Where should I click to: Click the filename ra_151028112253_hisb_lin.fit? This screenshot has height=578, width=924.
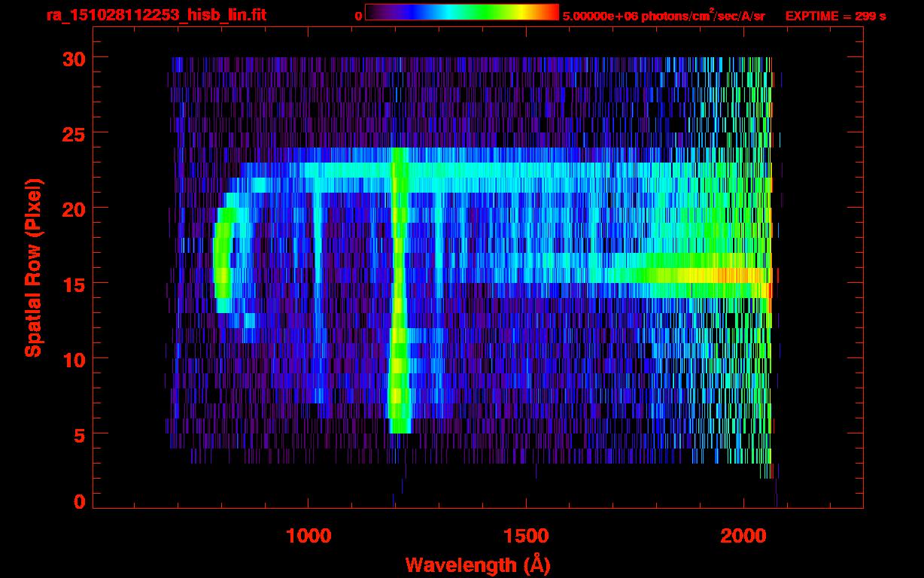pyautogui.click(x=156, y=14)
